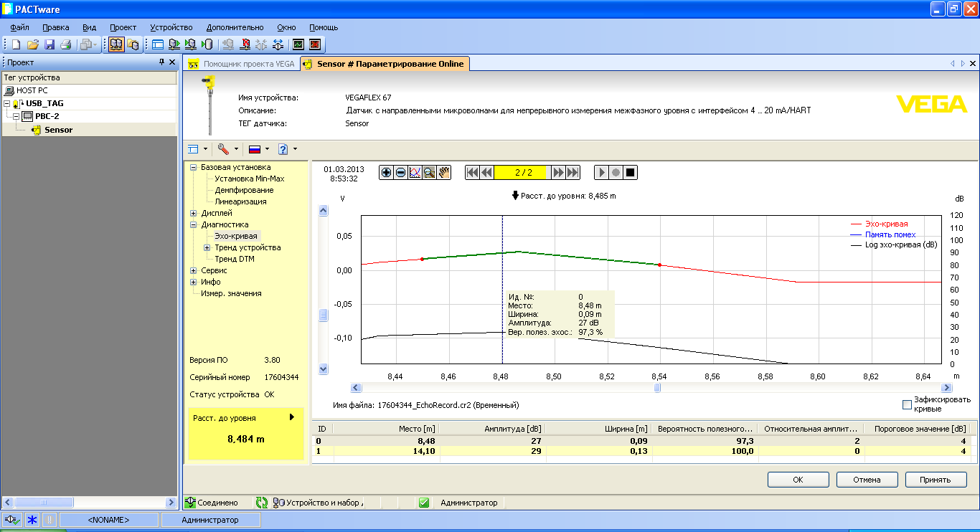Click the curve display icon in chart toolbar
The height and width of the screenshot is (532, 980).
(415, 173)
